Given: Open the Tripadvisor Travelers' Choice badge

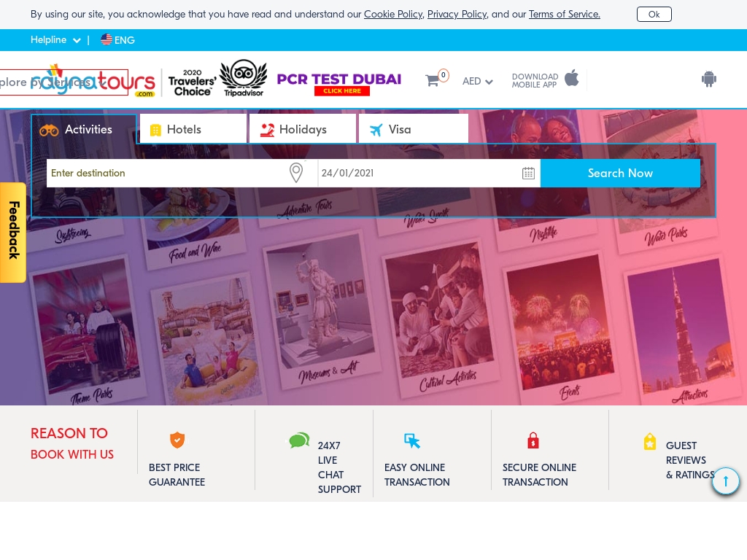Looking at the screenshot, I should 217,79.
